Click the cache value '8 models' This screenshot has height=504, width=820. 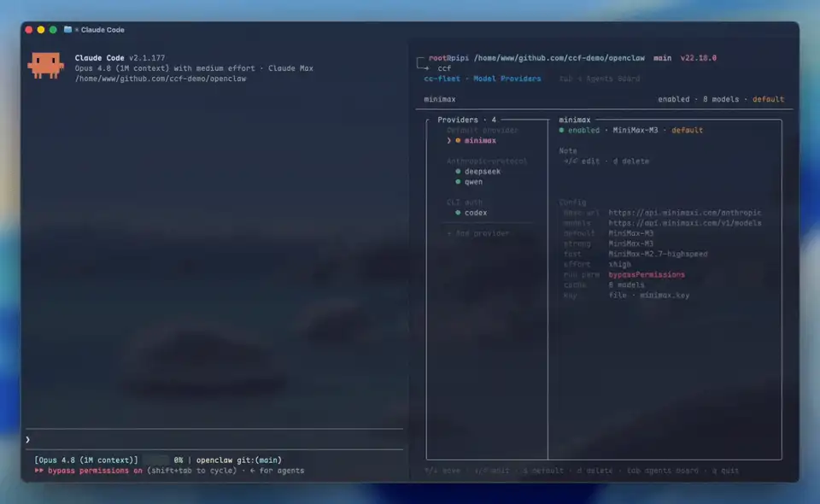626,285
